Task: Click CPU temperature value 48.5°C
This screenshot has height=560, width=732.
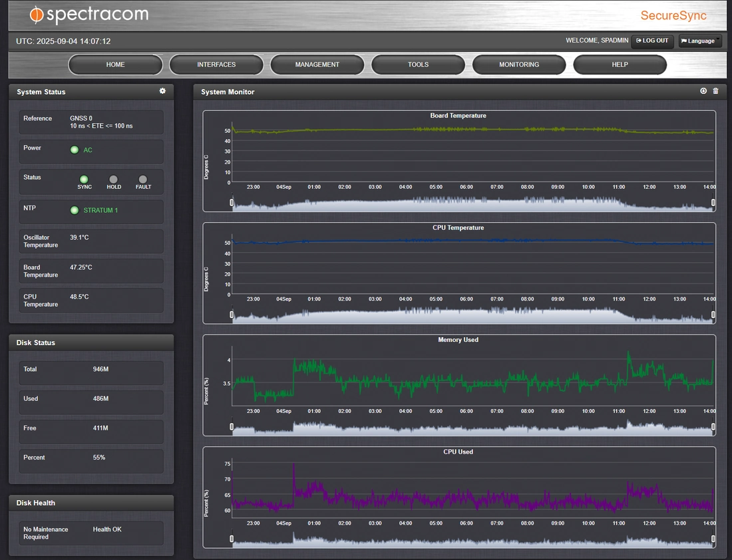Action: [79, 297]
